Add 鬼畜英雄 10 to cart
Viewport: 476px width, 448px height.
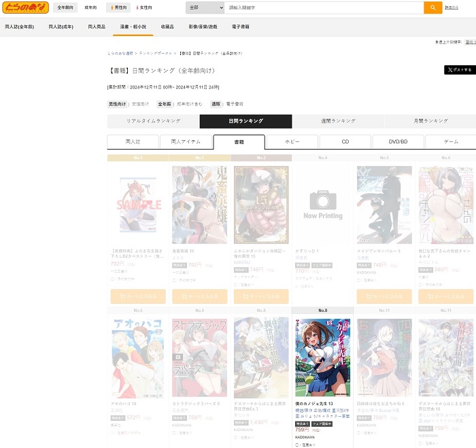(199, 296)
